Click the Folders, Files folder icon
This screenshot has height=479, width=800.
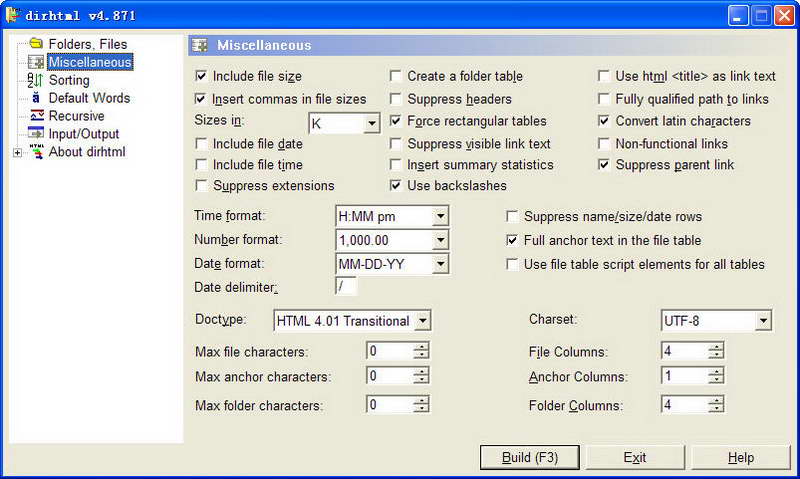(x=36, y=43)
